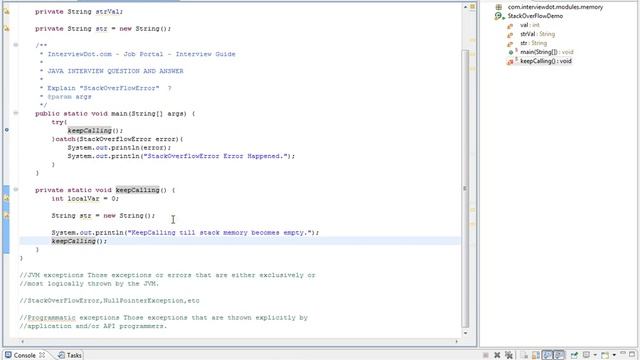
Task: Click warning marker beside 'str = new String()' field
Action: coord(7,29)
